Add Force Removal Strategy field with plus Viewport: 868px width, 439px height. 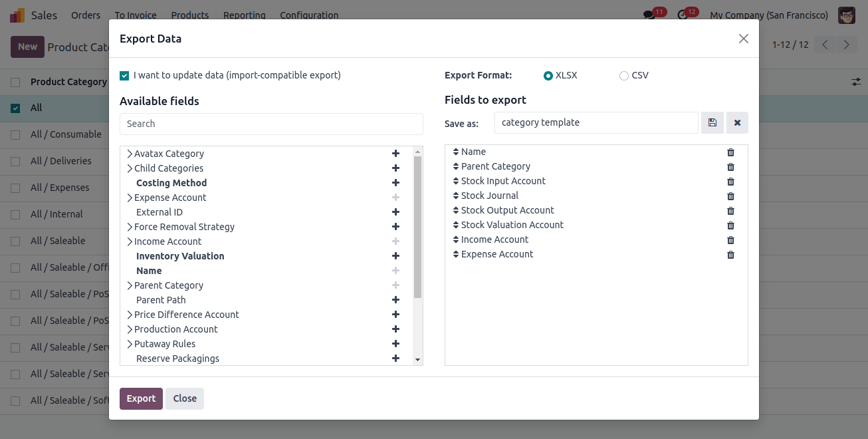click(x=395, y=227)
